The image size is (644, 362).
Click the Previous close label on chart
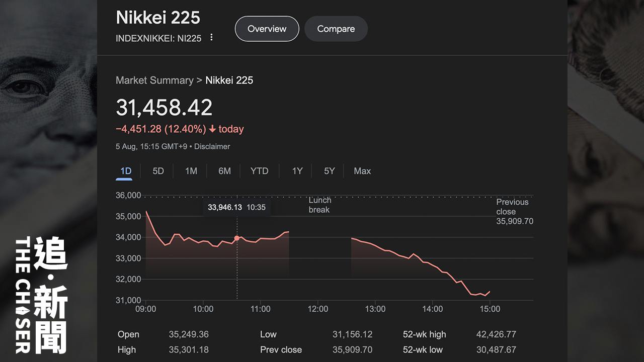(x=512, y=207)
